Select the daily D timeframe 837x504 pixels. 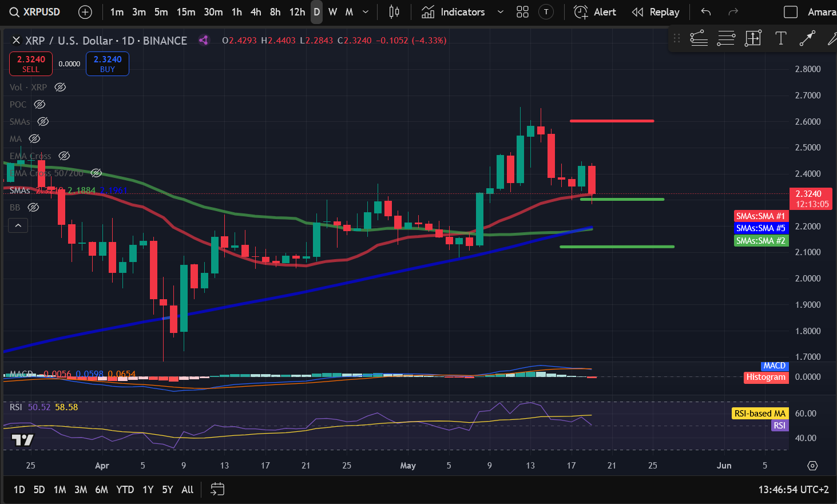[x=316, y=12]
